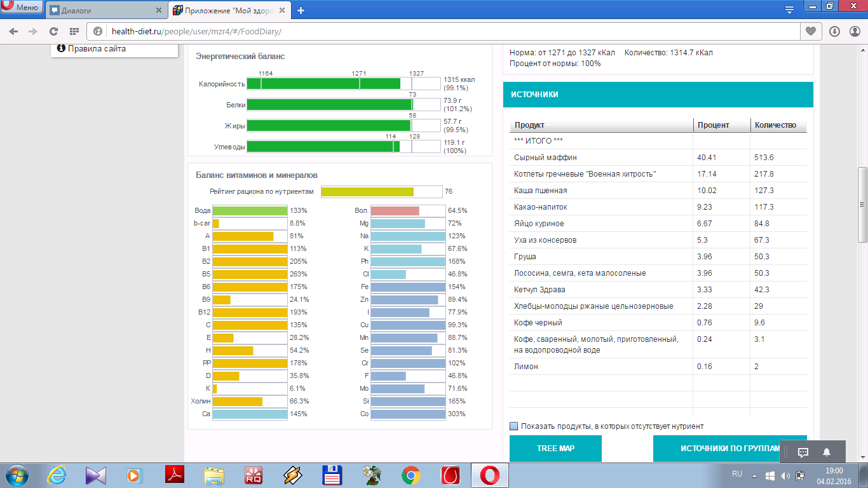
Task: Click the TREE MAP button
Action: [555, 448]
